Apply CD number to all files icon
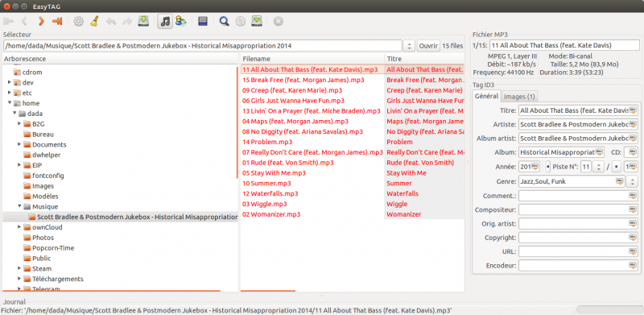 (633, 152)
